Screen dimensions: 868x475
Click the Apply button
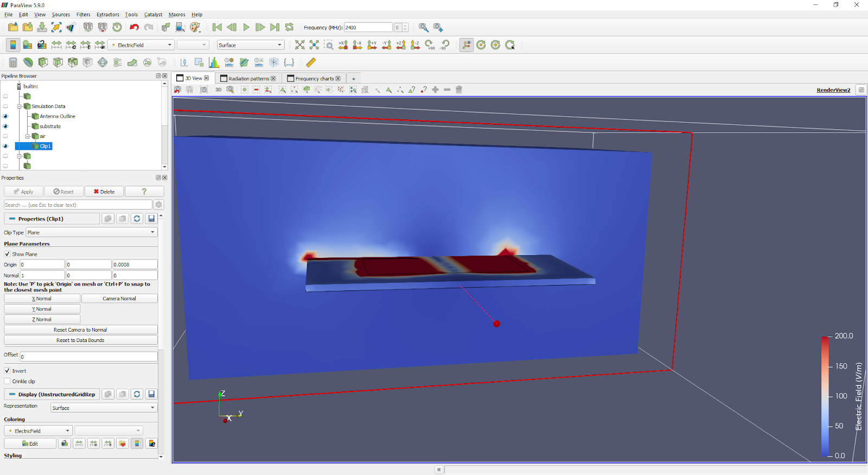(23, 192)
